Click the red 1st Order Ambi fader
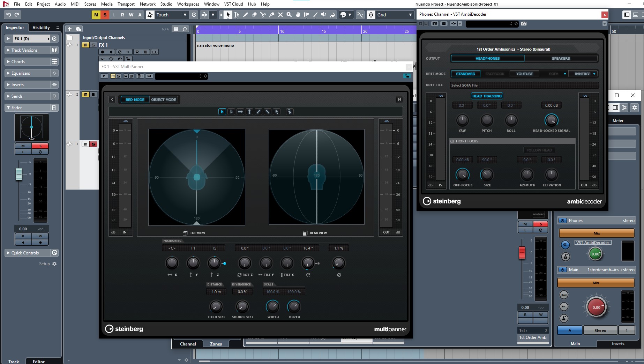Screen dimensions: 644x364 [522, 252]
